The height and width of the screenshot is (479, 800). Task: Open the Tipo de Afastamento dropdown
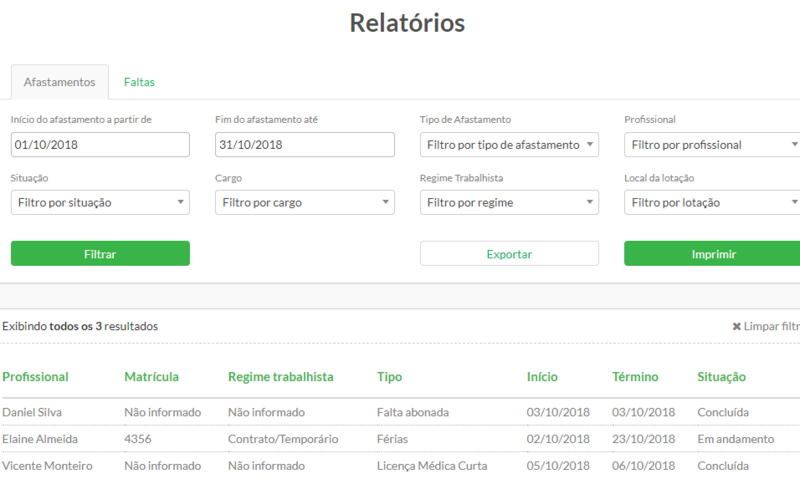[x=509, y=145]
